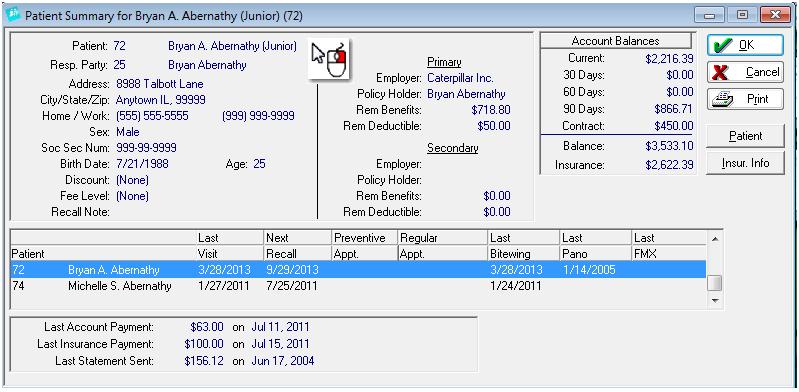Click the Last FMX column header
Viewport: 799px width, 392px height.
[x=669, y=246]
